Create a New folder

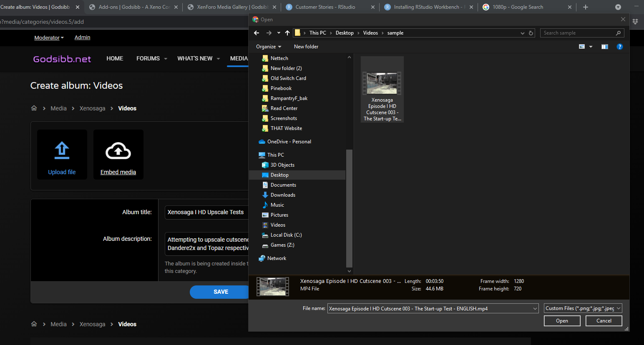coord(306,47)
